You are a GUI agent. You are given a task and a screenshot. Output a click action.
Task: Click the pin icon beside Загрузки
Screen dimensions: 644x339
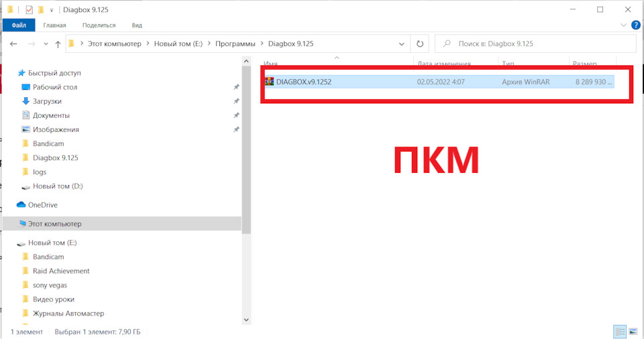click(236, 101)
